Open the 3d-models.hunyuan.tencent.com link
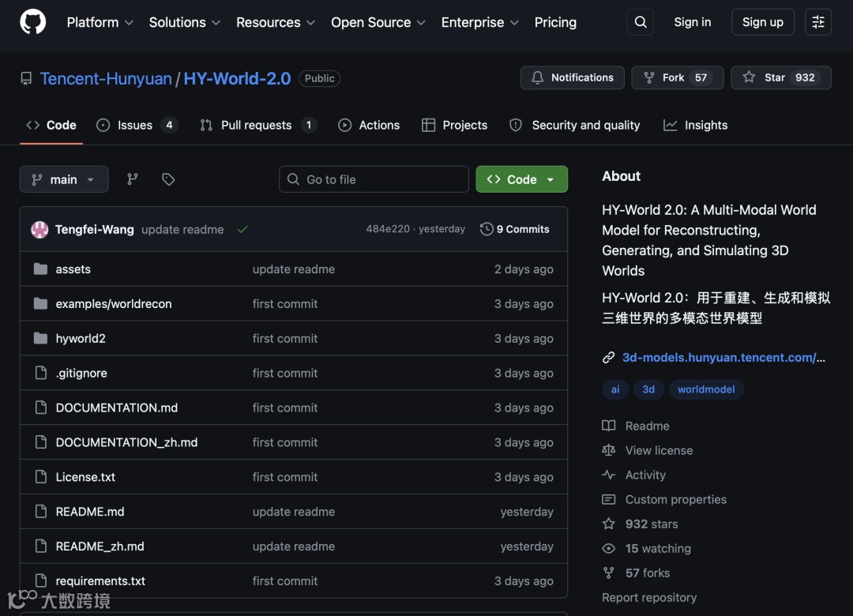The image size is (853, 616). point(723,358)
